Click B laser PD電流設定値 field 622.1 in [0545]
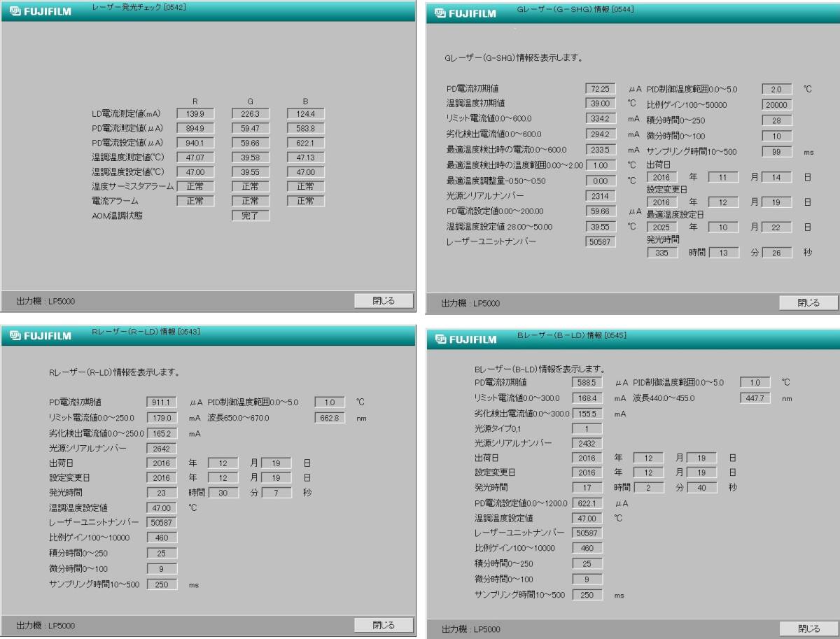Viewport: 840px width, 639px height. 587,503
